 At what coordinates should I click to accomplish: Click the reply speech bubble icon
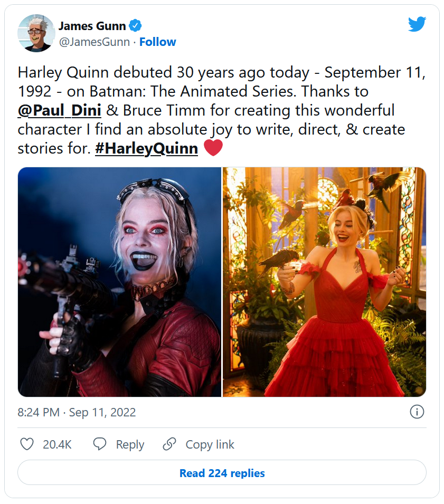coord(100,444)
